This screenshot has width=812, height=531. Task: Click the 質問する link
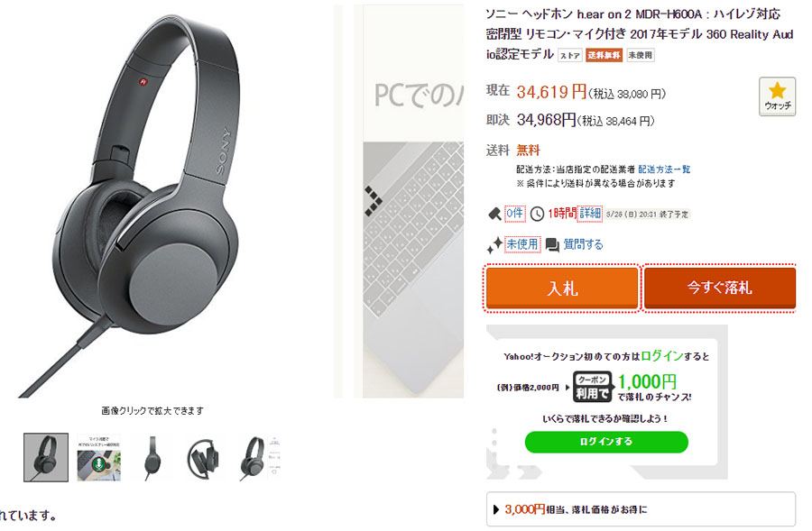583,244
